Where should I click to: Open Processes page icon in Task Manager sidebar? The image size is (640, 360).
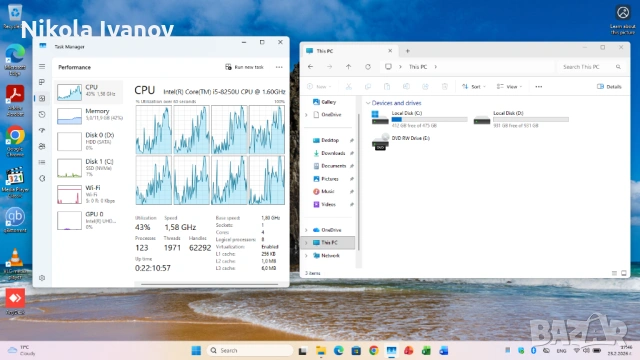[42, 82]
